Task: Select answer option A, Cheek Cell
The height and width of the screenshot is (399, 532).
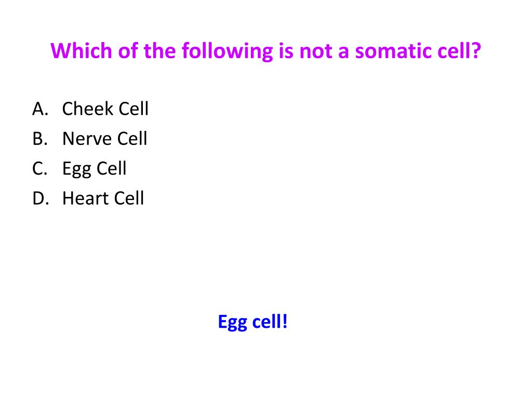Action: [105, 109]
